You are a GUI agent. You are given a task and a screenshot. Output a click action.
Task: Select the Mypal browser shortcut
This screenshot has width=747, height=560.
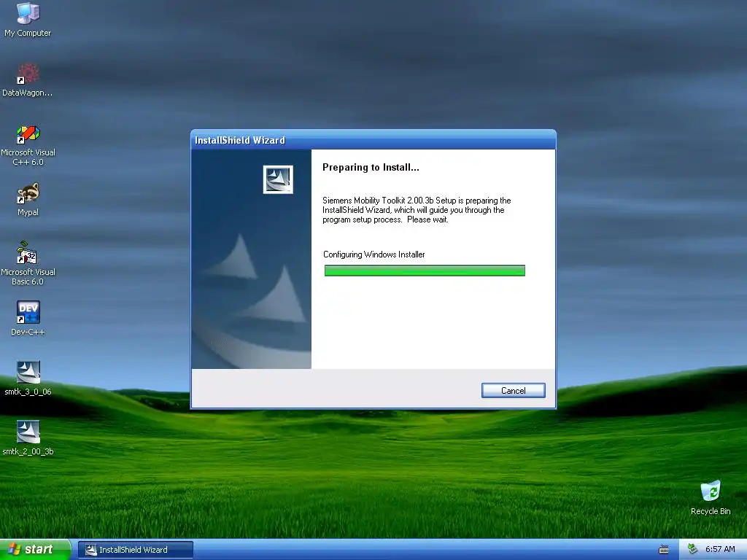(x=28, y=199)
